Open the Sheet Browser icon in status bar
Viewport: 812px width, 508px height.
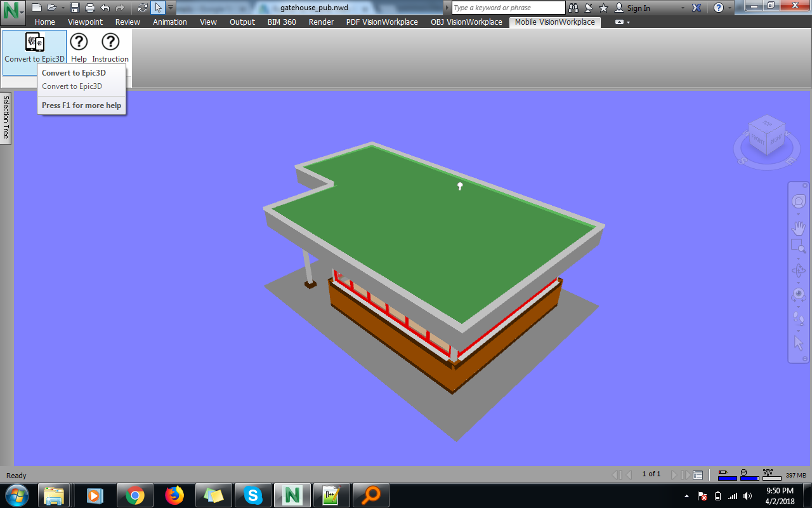point(698,474)
